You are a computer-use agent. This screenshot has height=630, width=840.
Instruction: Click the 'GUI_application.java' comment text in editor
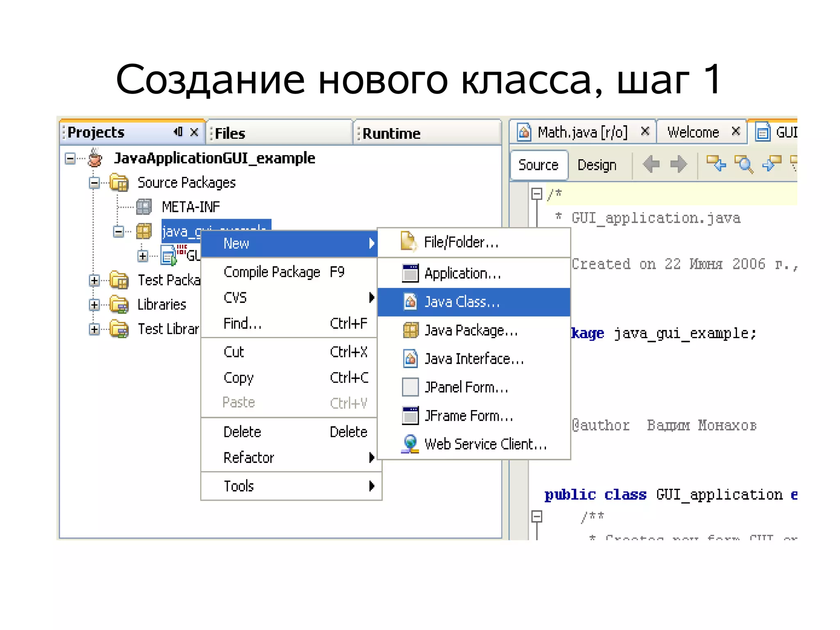click(656, 218)
